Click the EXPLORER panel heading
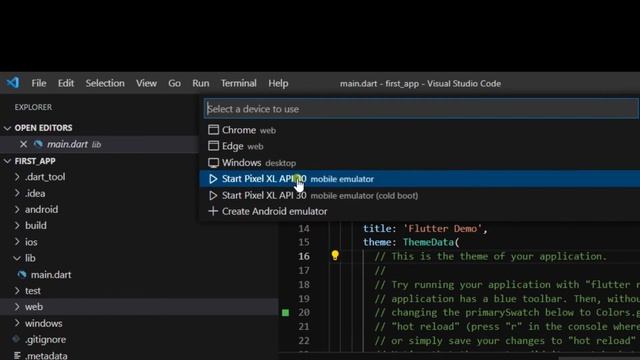 pos(33,107)
